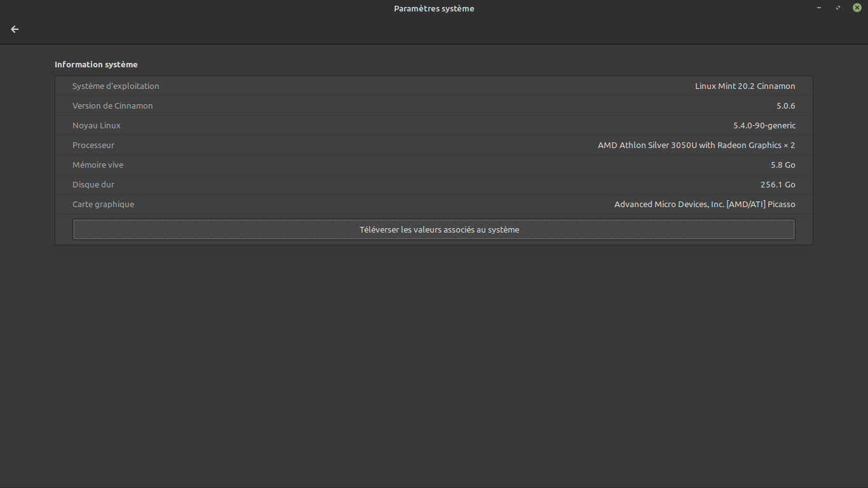Click the 256.1 Go disk value
Viewport: 868px width, 488px height.
[x=777, y=184]
